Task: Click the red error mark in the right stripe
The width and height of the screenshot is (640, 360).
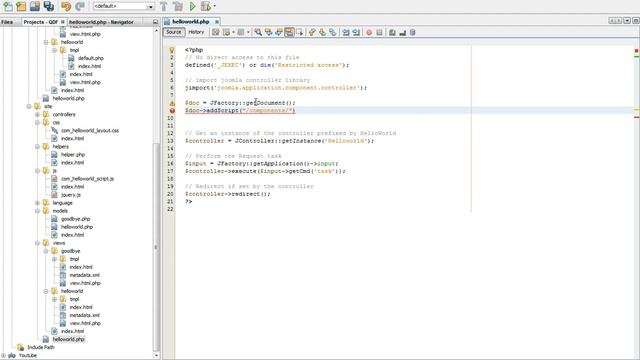Action: click(x=636, y=117)
